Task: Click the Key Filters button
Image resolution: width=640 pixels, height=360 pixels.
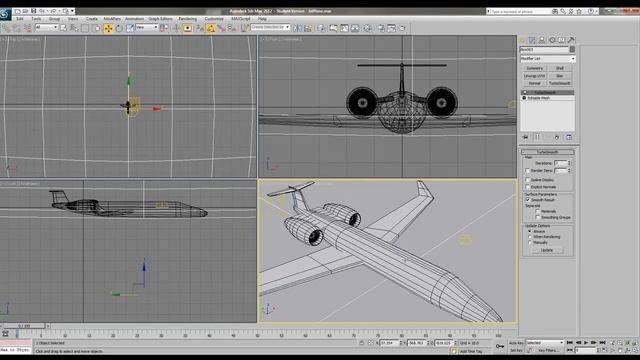Action: coord(548,350)
